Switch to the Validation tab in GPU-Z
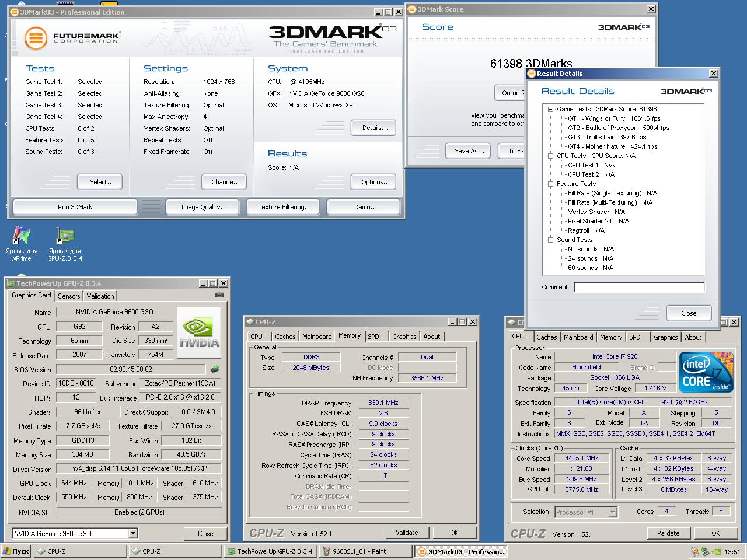The height and width of the screenshot is (560, 747). [x=100, y=296]
